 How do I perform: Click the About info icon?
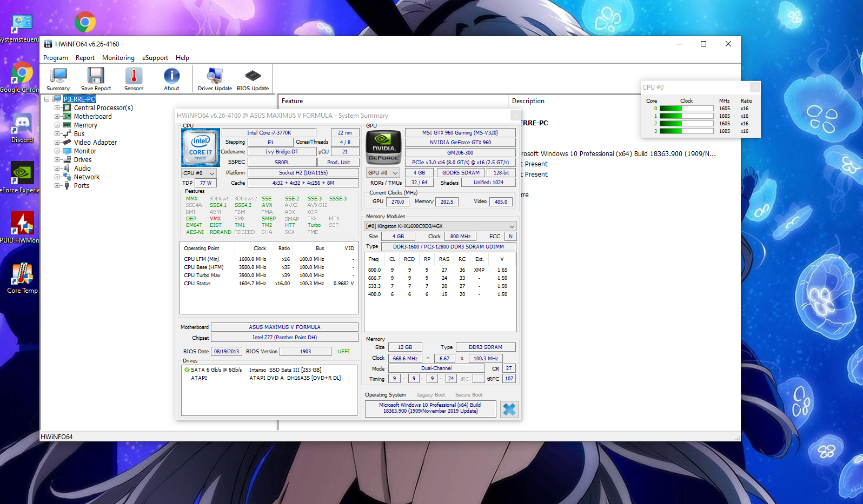point(171,79)
